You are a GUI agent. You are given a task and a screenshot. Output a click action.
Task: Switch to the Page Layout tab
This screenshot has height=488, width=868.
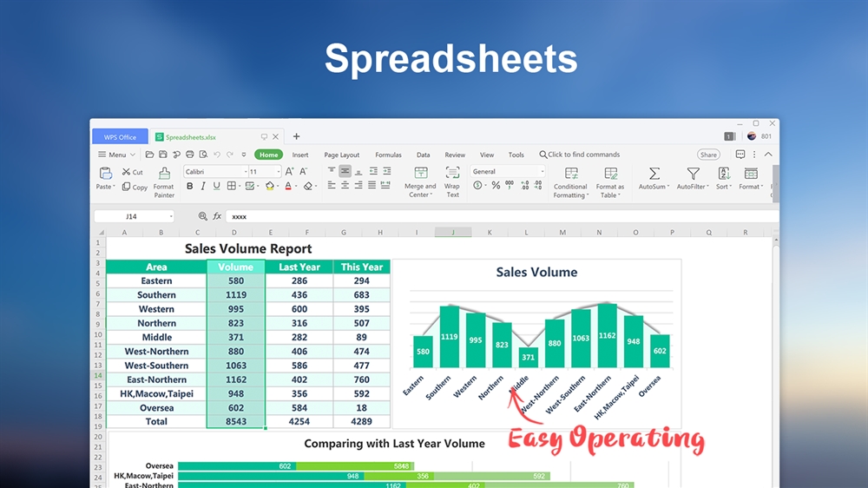pyautogui.click(x=341, y=155)
